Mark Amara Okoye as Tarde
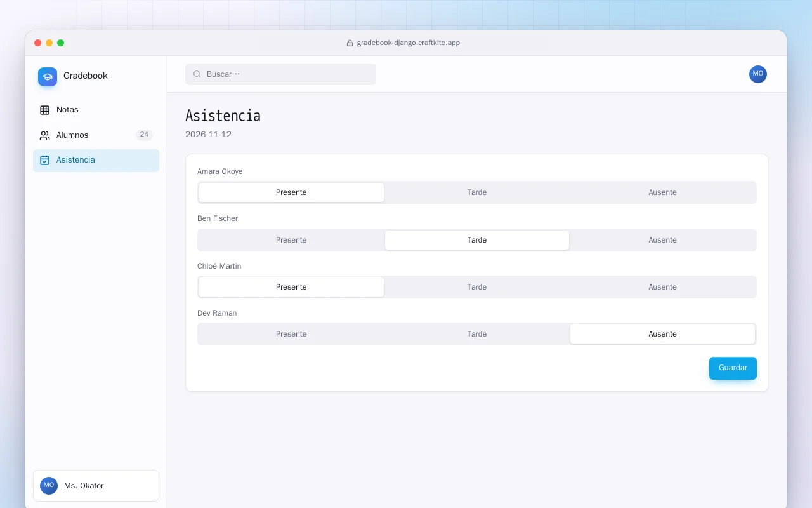The image size is (812, 508). (x=477, y=192)
